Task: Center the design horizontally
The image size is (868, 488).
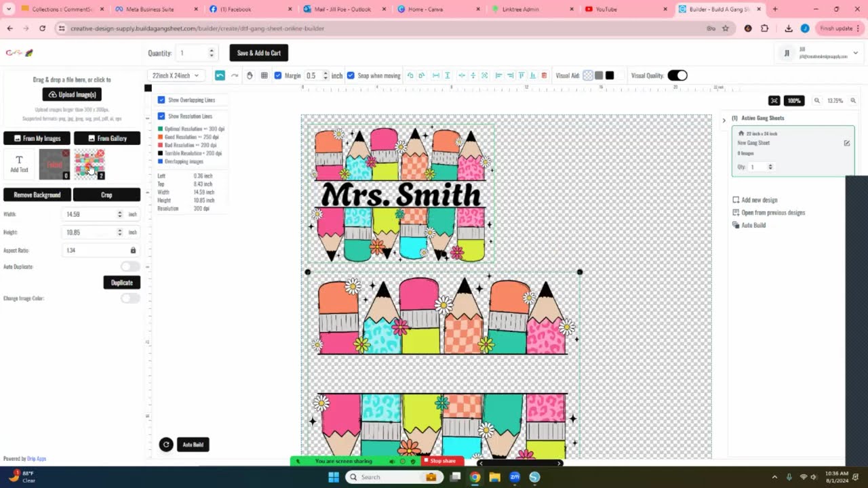Action: pos(462,75)
